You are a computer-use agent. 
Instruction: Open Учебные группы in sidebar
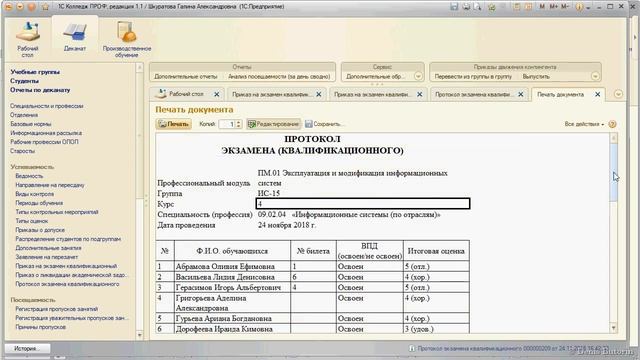35,72
